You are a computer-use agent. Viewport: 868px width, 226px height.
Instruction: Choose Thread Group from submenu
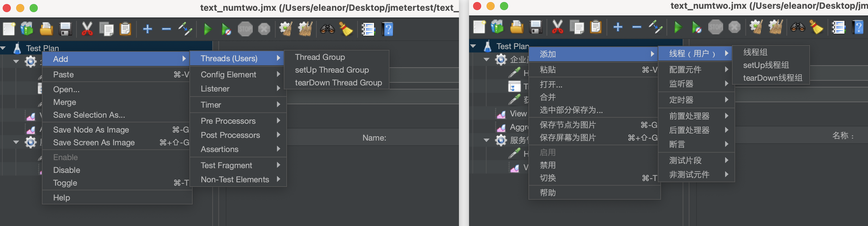337,57
